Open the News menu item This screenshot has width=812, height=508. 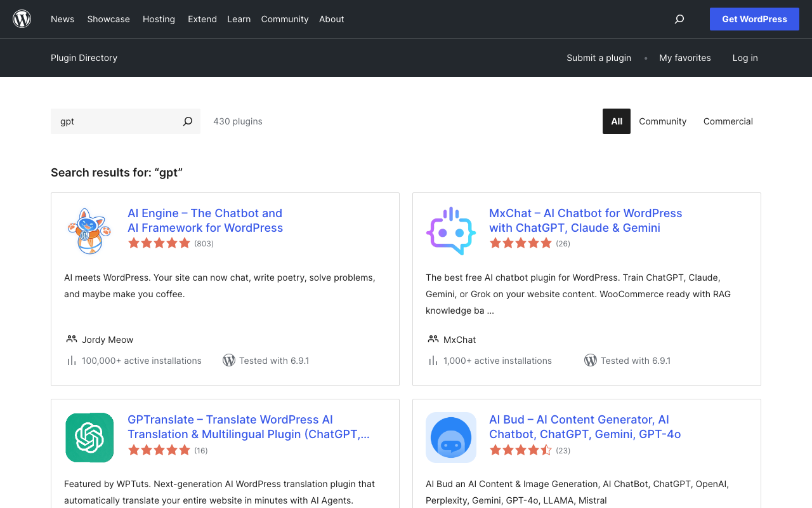tap(63, 19)
